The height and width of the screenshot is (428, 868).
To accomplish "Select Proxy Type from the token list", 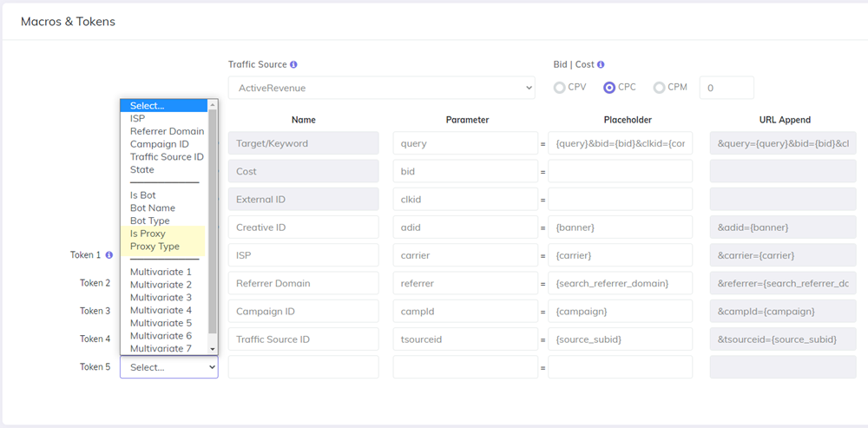I will [155, 247].
